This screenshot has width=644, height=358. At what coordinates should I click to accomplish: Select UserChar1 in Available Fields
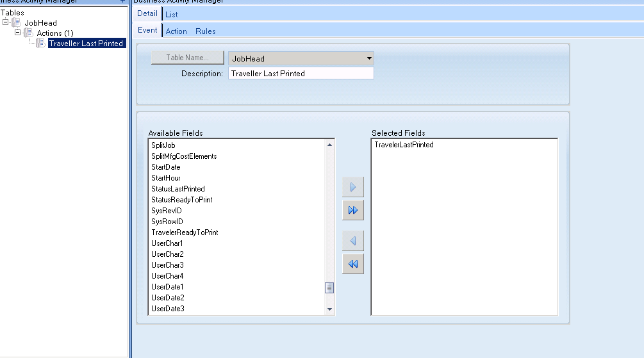(167, 243)
